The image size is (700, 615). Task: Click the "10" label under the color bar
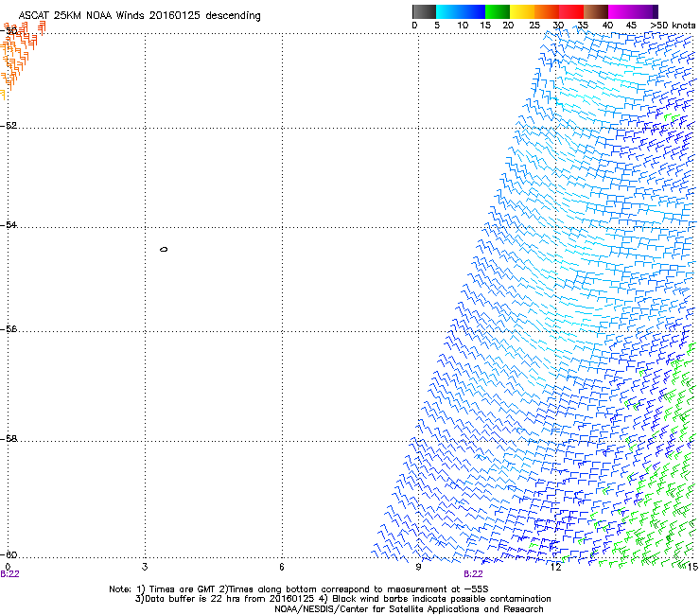pyautogui.click(x=463, y=26)
